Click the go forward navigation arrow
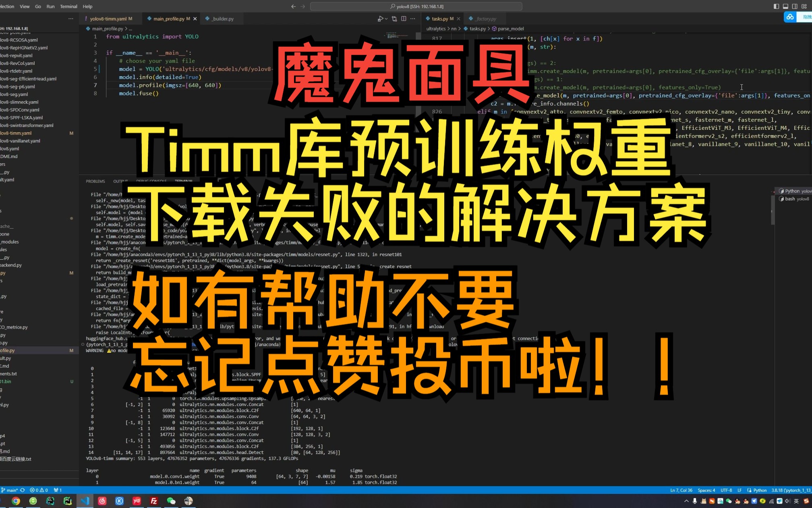Screen dimensions: 812x508 [x=303, y=6]
